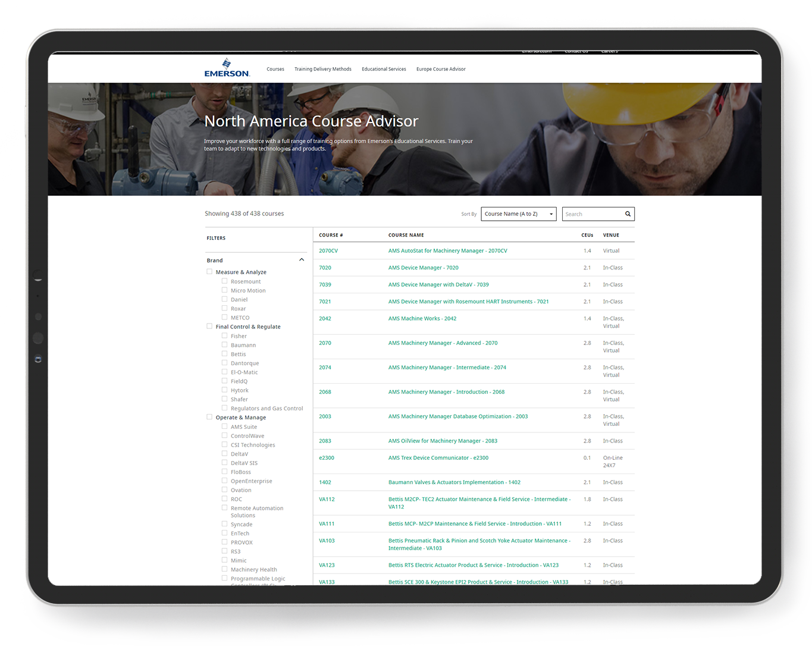Tick the Hytork checkbox
812x646 pixels.
pos(224,390)
